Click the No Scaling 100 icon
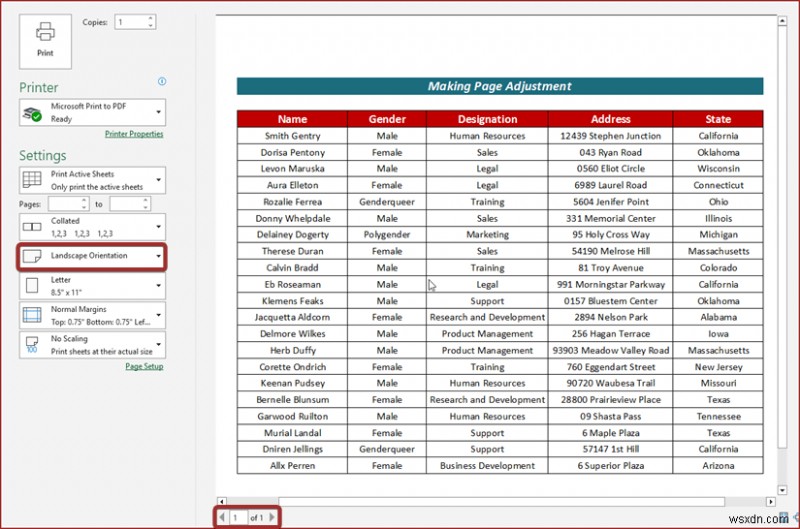The height and width of the screenshot is (529, 800). [32, 344]
